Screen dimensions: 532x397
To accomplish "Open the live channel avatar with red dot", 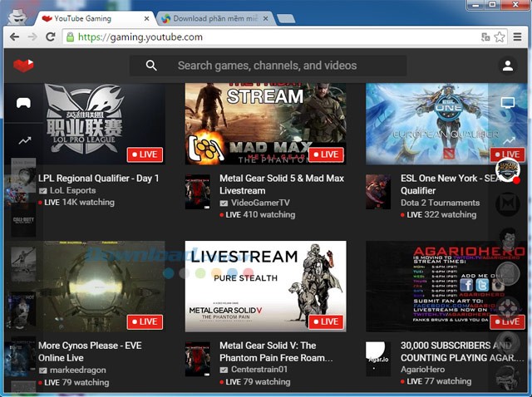I will (x=508, y=170).
